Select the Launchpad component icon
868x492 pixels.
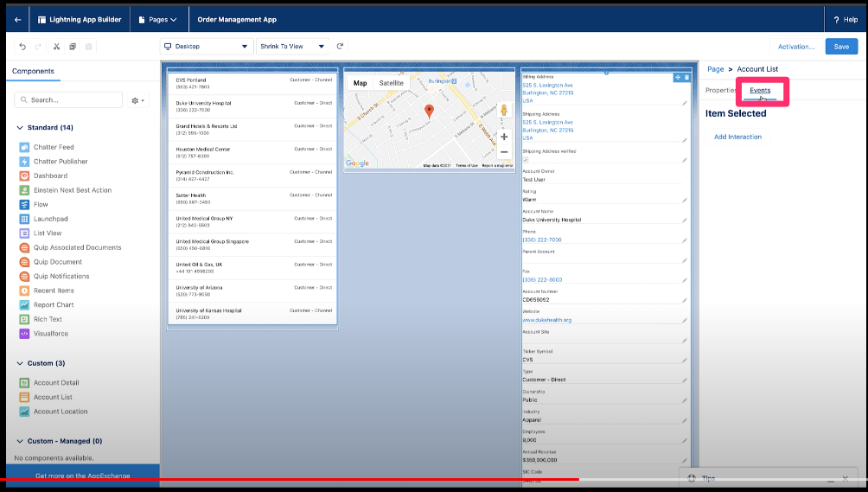point(24,219)
